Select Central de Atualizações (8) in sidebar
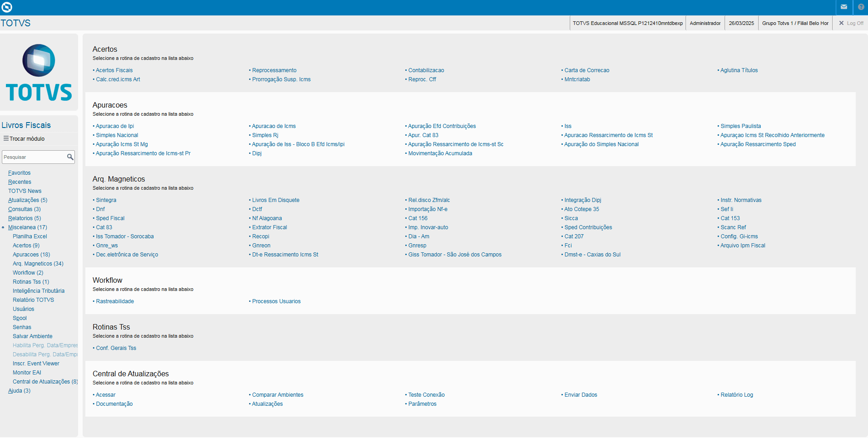This screenshot has height=438, width=868. coord(45,382)
